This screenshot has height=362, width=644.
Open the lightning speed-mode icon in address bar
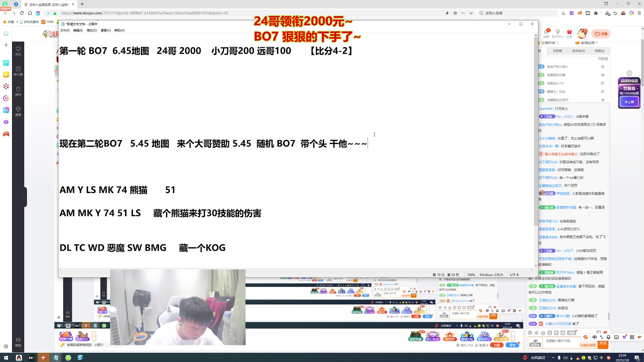(x=447, y=13)
